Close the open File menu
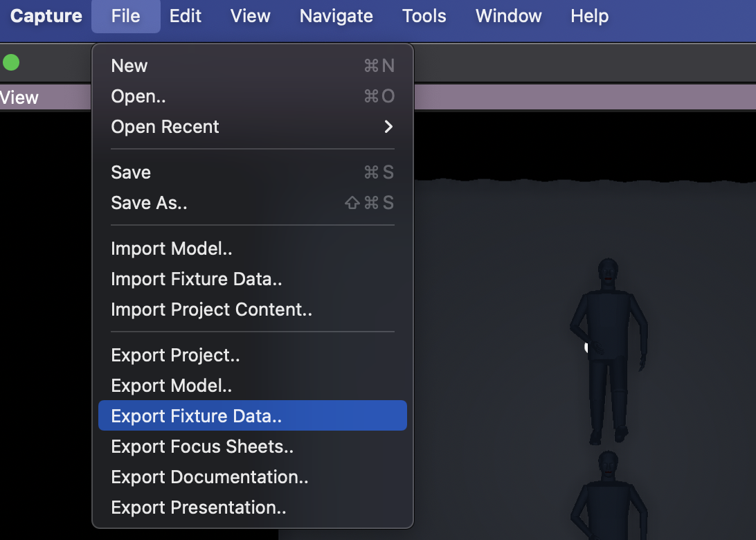Image resolution: width=756 pixels, height=540 pixels. pos(126,17)
